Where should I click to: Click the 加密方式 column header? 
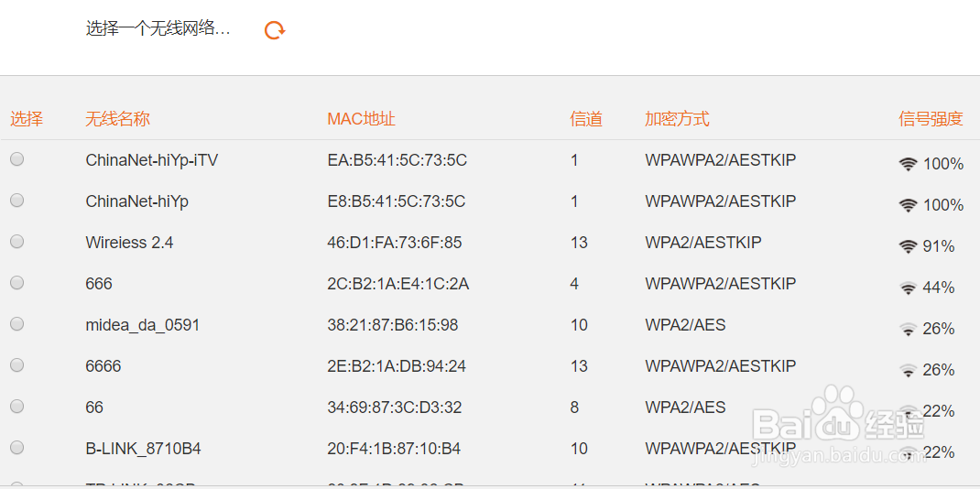677,119
